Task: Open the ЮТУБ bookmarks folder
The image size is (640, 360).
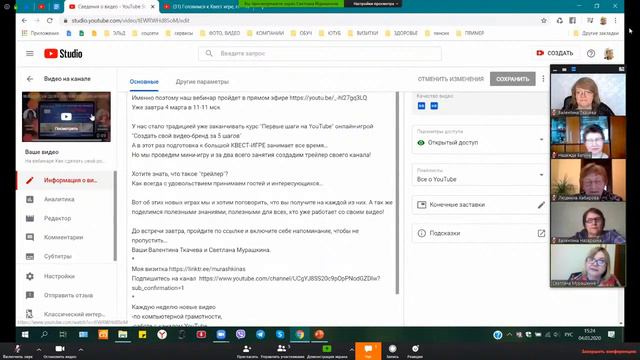Action: [330, 33]
